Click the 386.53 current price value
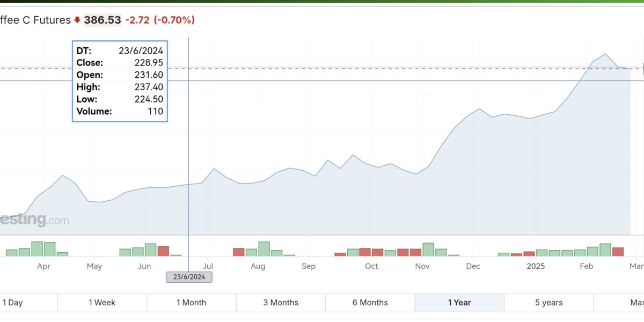The image size is (644, 322). pyautogui.click(x=102, y=20)
